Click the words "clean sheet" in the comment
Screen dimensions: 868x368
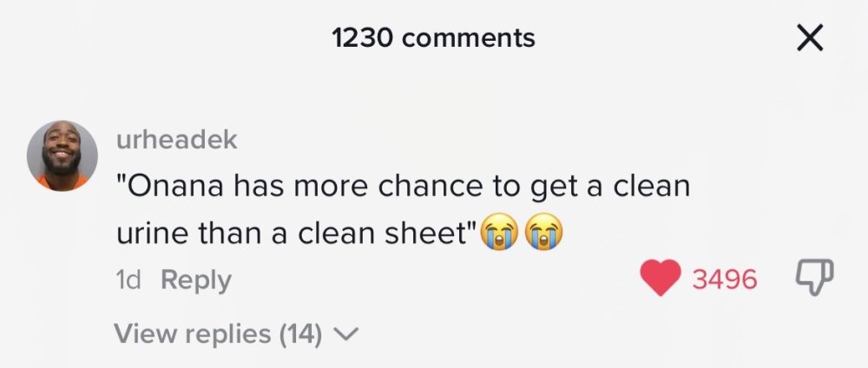[x=385, y=233]
